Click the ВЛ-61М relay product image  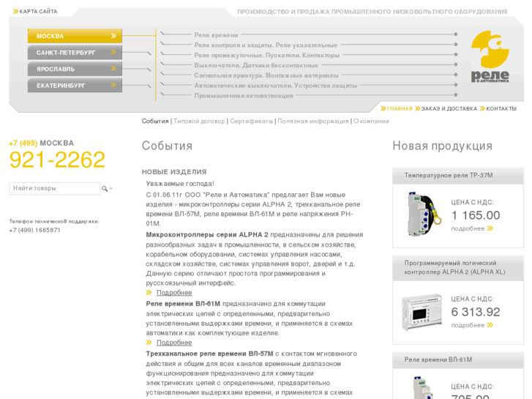click(x=423, y=387)
